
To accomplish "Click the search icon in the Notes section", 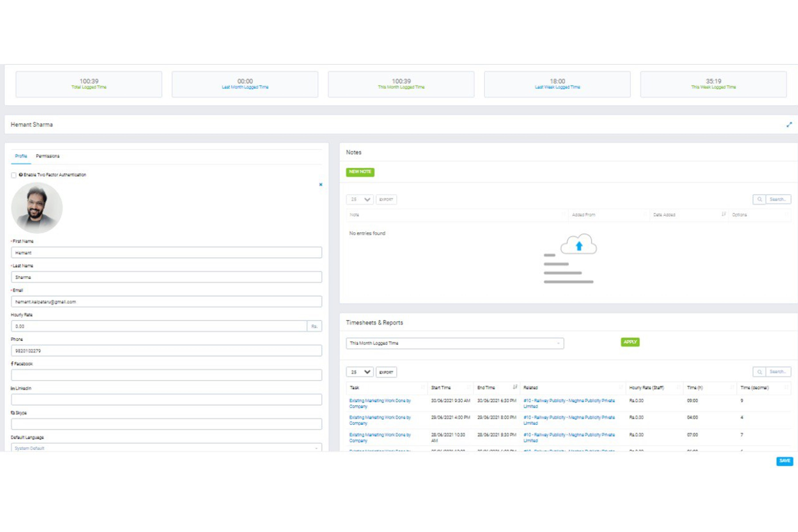I will (x=760, y=199).
